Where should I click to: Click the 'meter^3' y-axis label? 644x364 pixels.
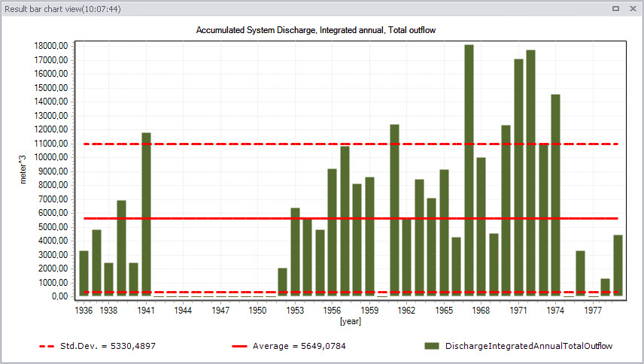[x=23, y=169]
